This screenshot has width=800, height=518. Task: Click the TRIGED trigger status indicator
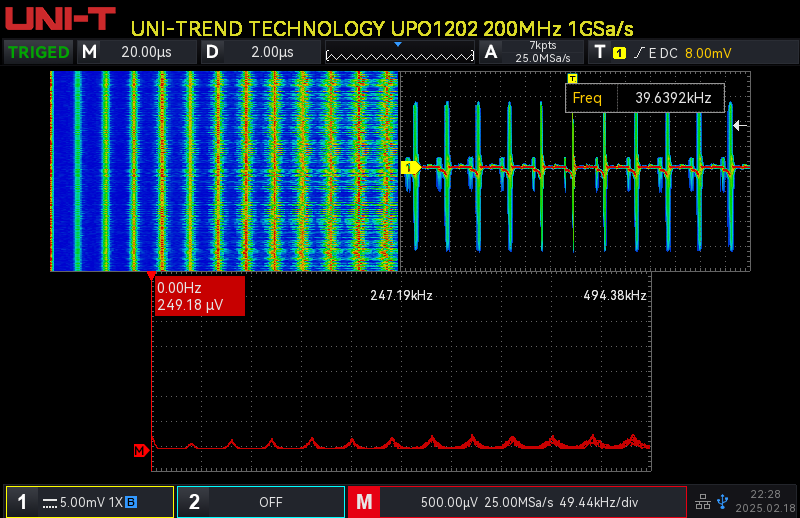click(x=38, y=52)
